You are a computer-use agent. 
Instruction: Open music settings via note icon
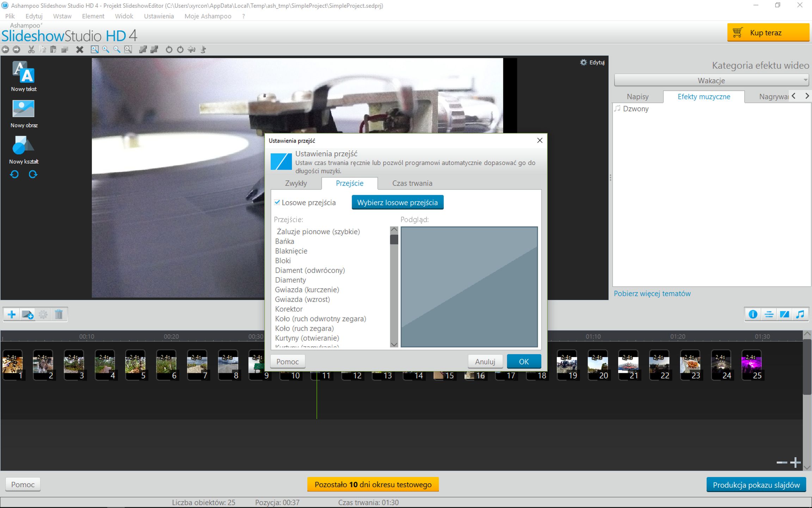[800, 314]
